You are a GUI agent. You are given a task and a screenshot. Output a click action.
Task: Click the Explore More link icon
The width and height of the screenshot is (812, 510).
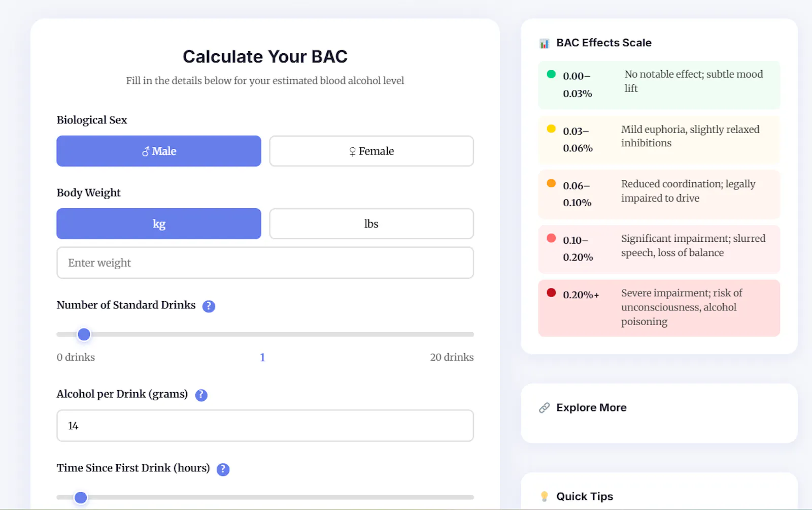click(544, 408)
